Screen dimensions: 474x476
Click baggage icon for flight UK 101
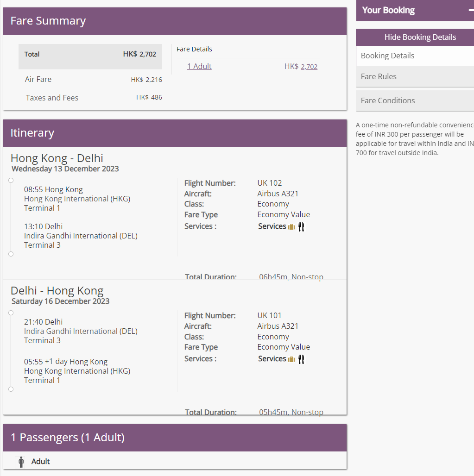pos(291,359)
